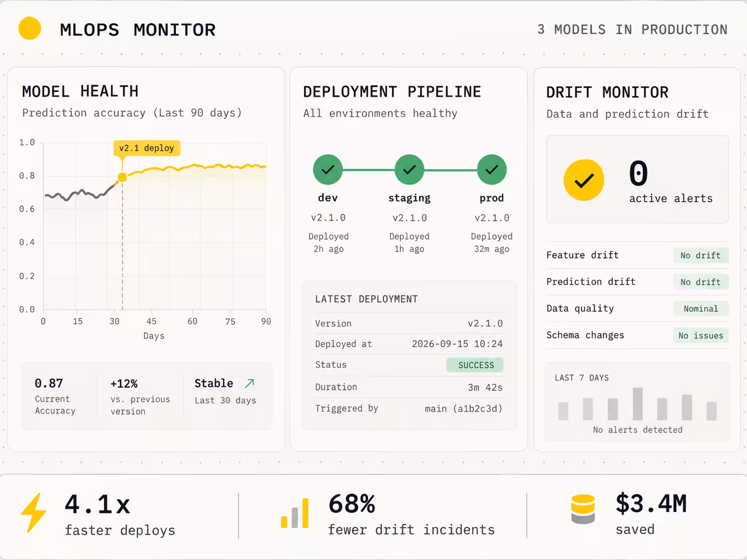Screen dimensions: 747x560
Task: Click the Feature drift No drift badge
Action: [700, 255]
